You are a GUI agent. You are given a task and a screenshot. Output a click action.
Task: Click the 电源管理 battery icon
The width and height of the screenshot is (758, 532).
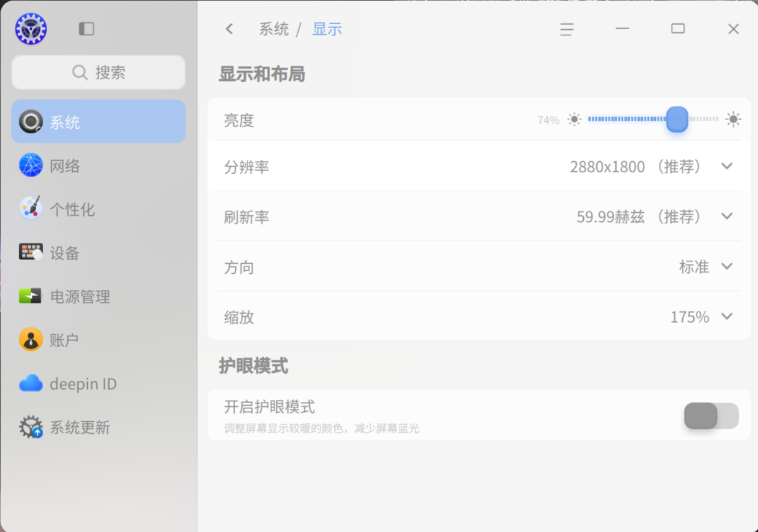pos(30,296)
